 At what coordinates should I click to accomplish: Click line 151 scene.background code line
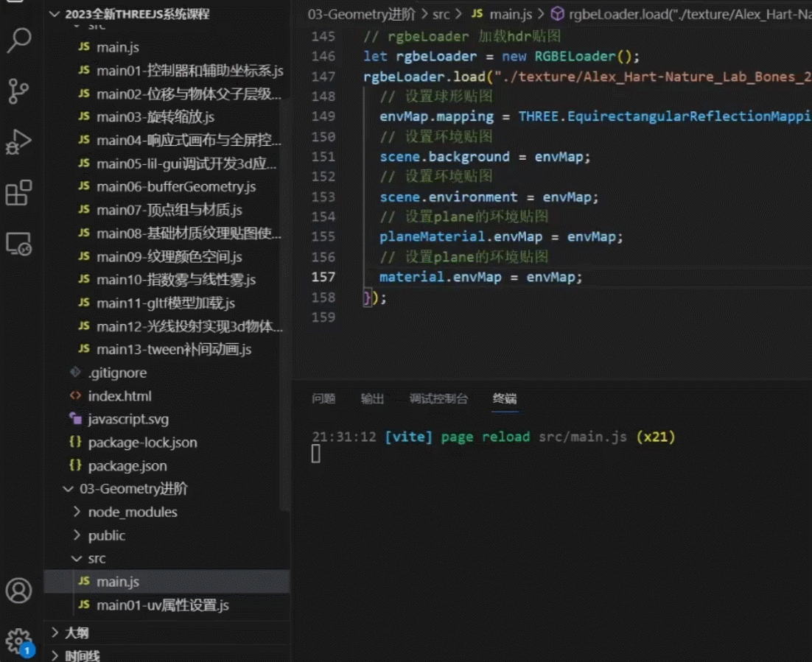[x=485, y=157]
